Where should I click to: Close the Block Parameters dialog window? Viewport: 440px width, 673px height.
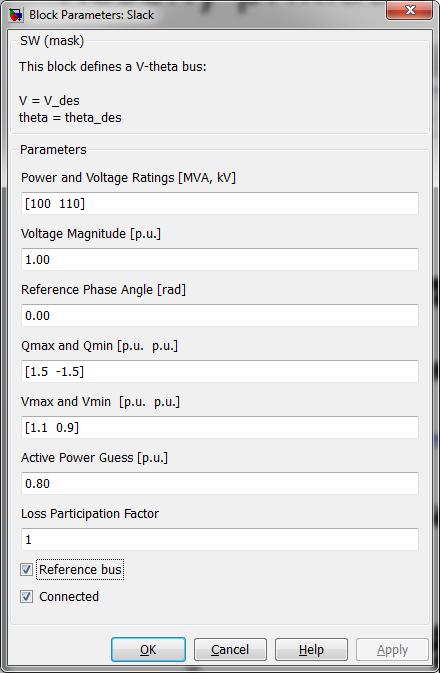coord(410,10)
